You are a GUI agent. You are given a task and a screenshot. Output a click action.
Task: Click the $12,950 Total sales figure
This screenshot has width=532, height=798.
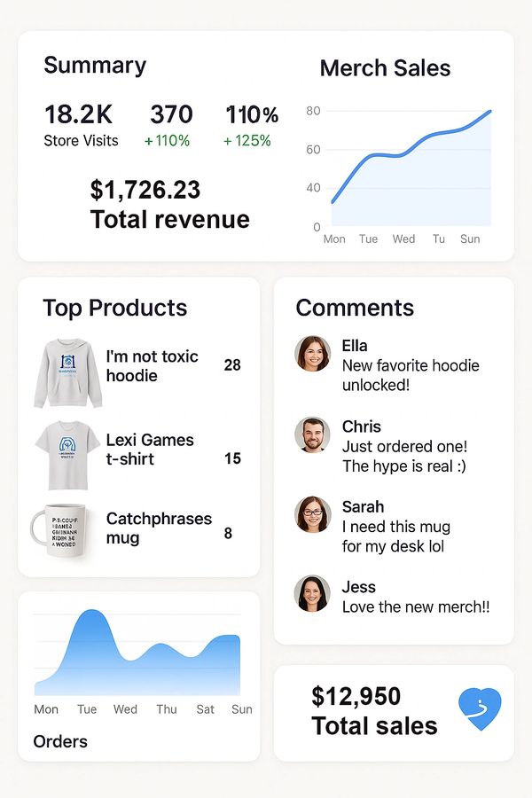(373, 711)
